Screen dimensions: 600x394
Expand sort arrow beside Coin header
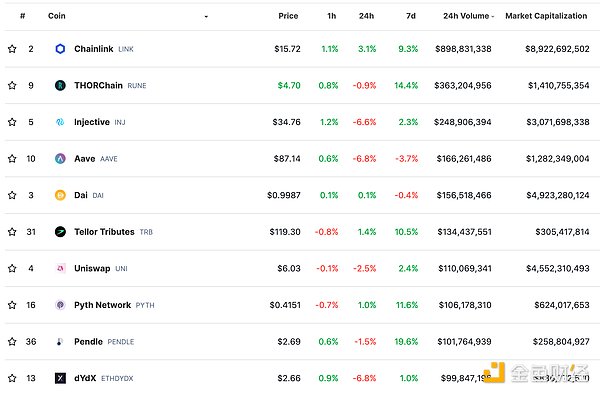click(206, 16)
